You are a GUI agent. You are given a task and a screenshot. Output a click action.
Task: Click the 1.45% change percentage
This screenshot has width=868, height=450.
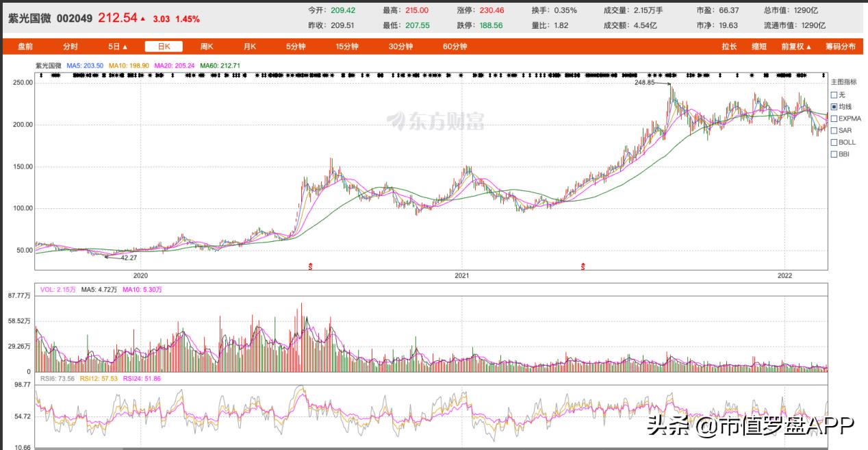pyautogui.click(x=188, y=19)
